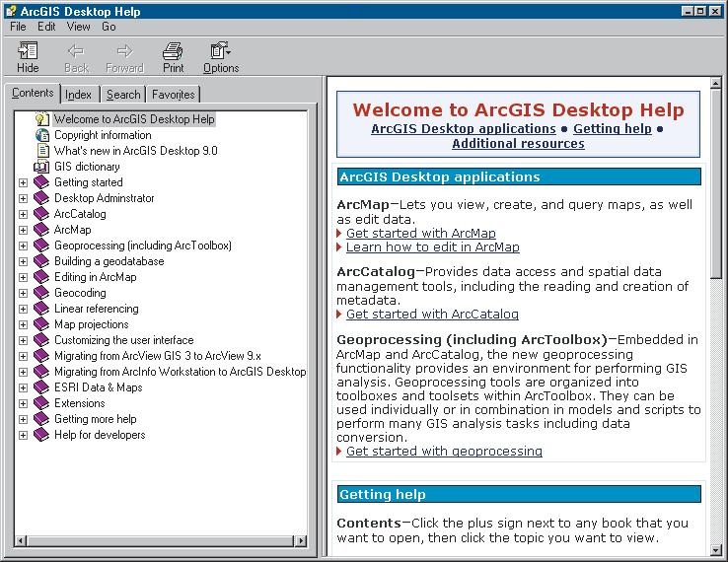The height and width of the screenshot is (562, 728).
Task: Click the Extensions book icon
Action: coord(41,403)
